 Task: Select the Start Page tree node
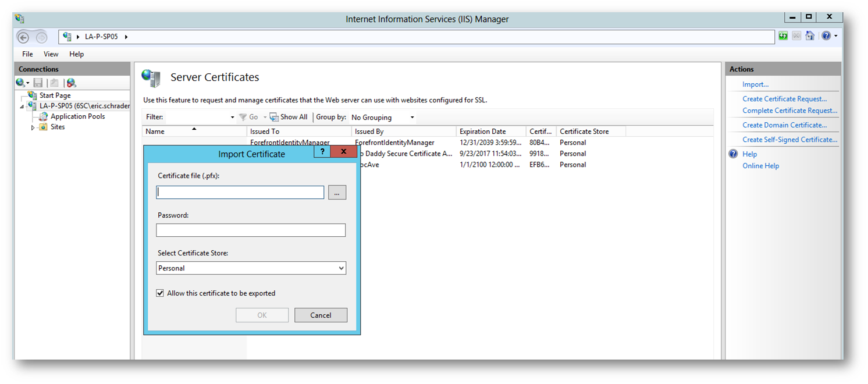(x=55, y=95)
